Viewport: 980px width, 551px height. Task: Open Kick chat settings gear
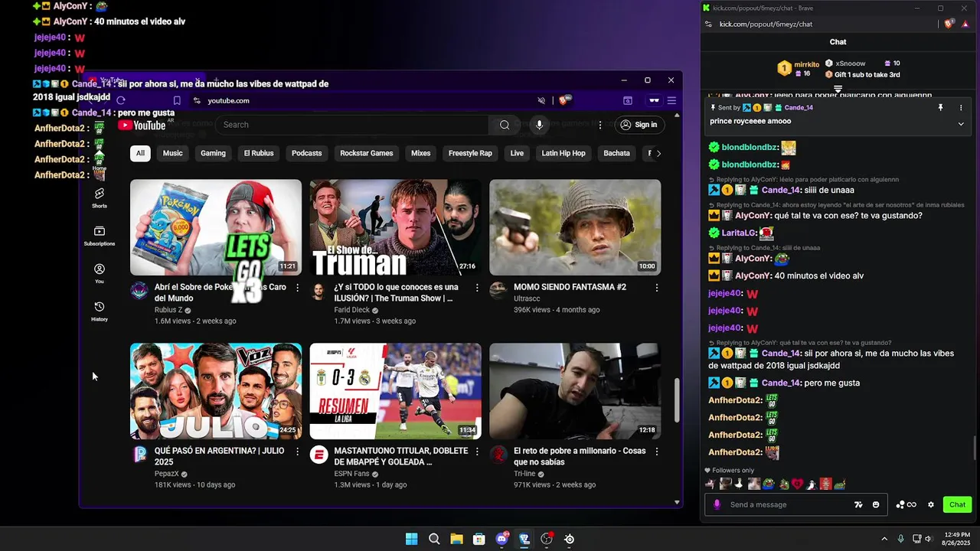[x=931, y=504]
